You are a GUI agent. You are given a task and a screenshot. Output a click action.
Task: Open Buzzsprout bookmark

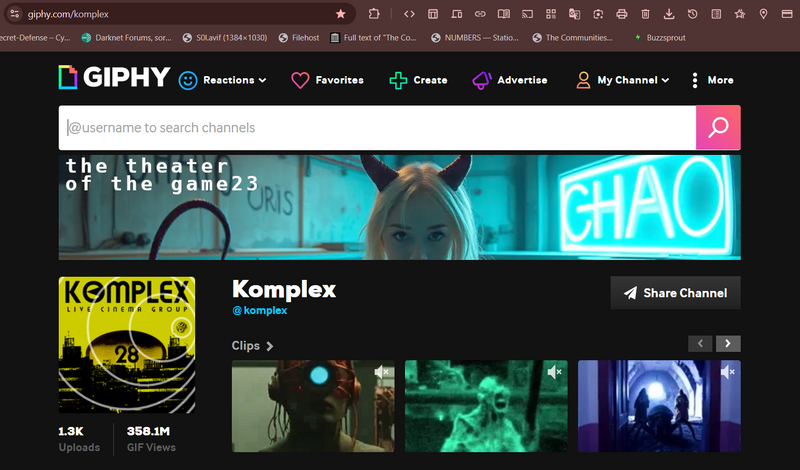[660, 38]
